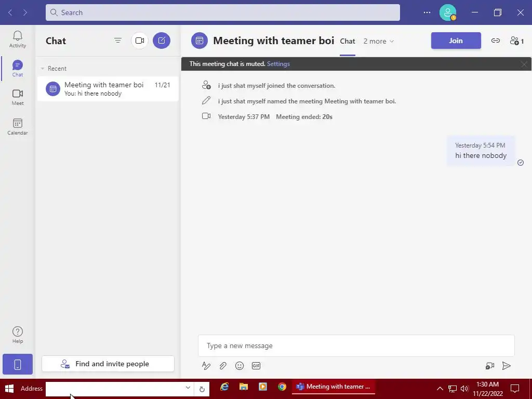Open the add participants icon
The image size is (532, 399).
click(517, 41)
